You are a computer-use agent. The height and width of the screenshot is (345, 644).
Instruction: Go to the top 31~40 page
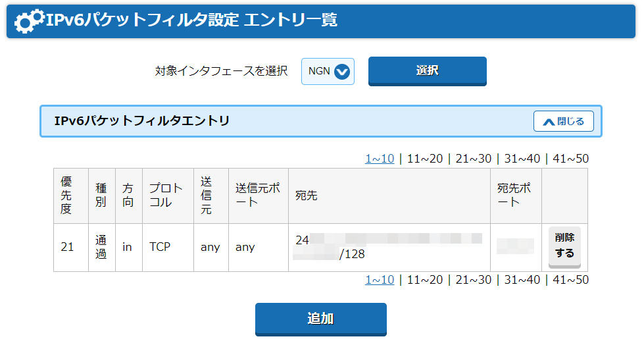click(522, 159)
